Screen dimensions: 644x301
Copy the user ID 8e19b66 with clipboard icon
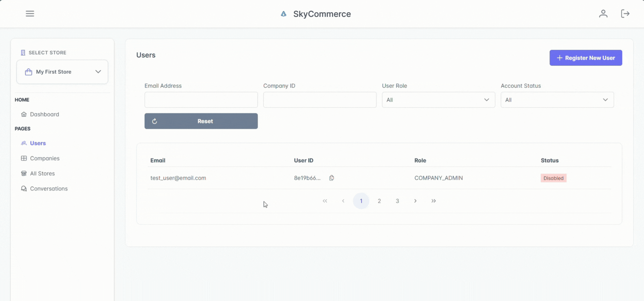point(331,178)
